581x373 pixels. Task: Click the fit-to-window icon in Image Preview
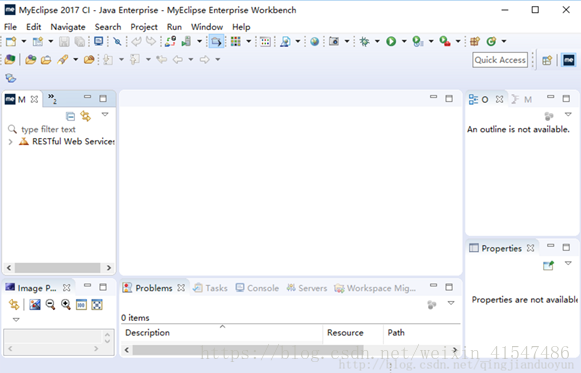tap(97, 305)
